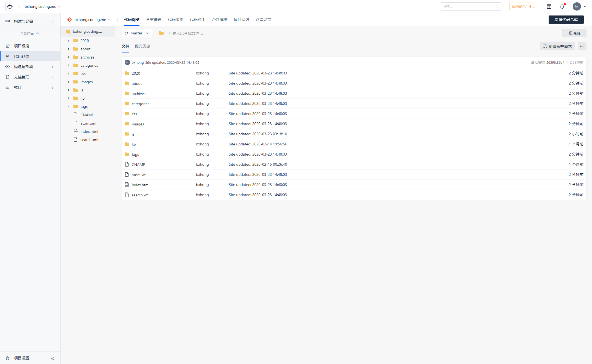Click the bx user avatar
The image size is (592, 364).
(x=577, y=7)
